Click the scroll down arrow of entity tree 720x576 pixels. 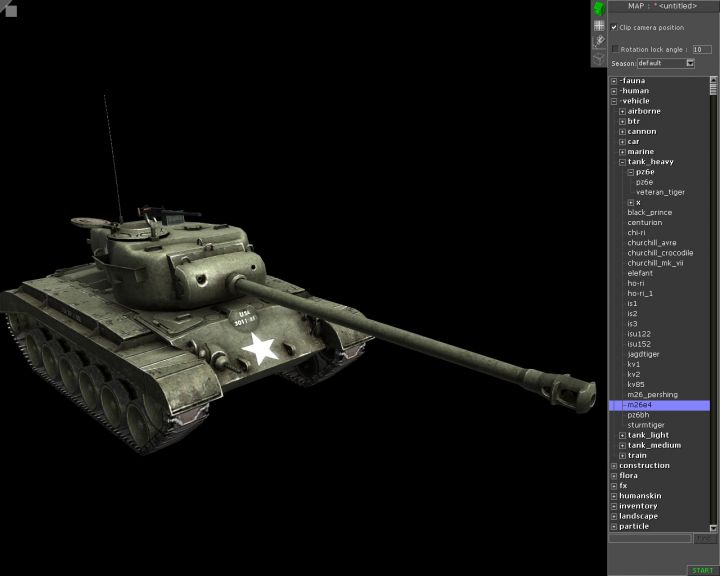point(714,527)
